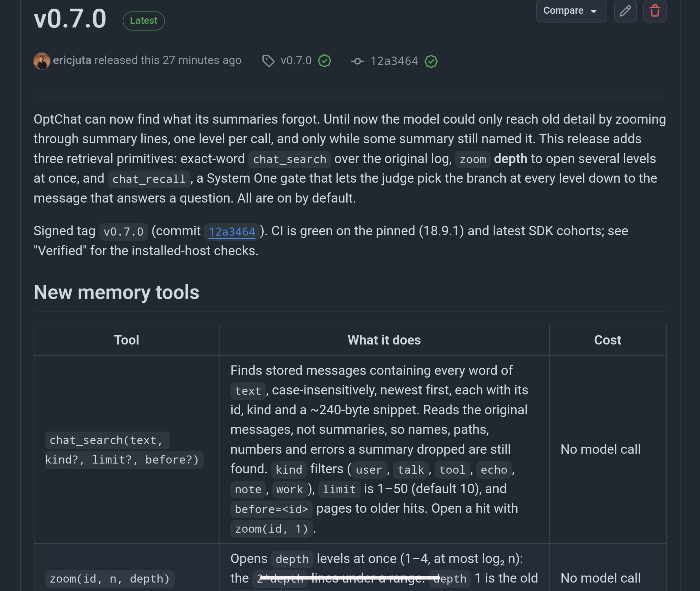Click the "note" kind filter code tag
Viewport: 700px width, 591px height.
(248, 489)
